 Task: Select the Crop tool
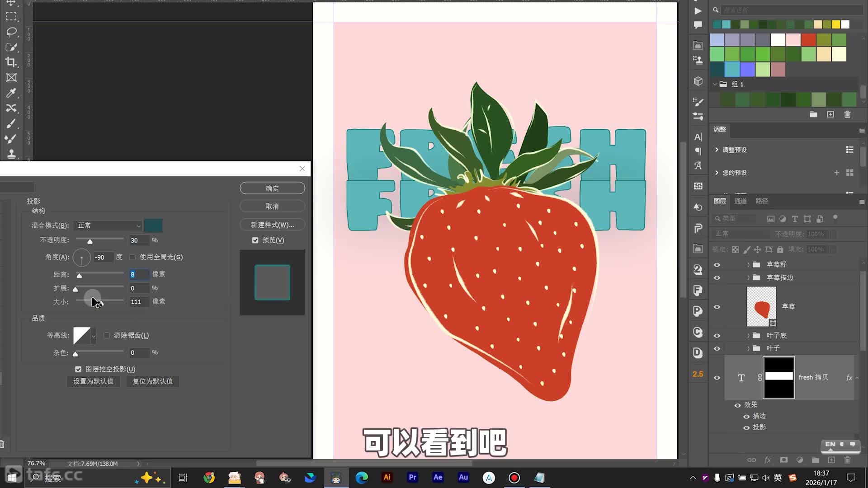coord(11,62)
